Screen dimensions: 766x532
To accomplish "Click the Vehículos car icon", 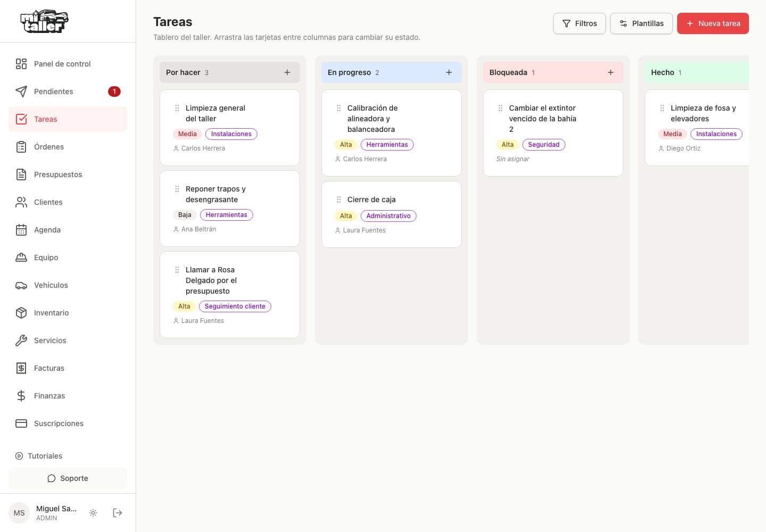I will click(21, 285).
